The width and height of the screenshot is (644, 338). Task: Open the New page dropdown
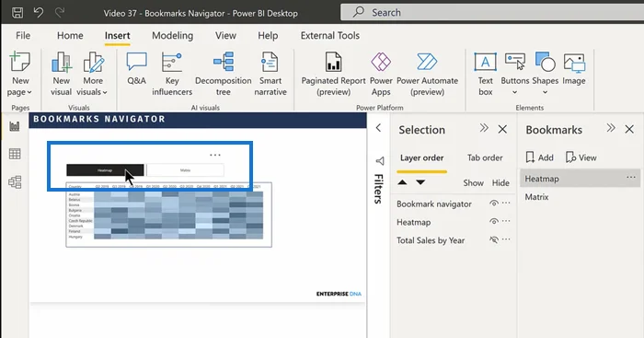20,74
